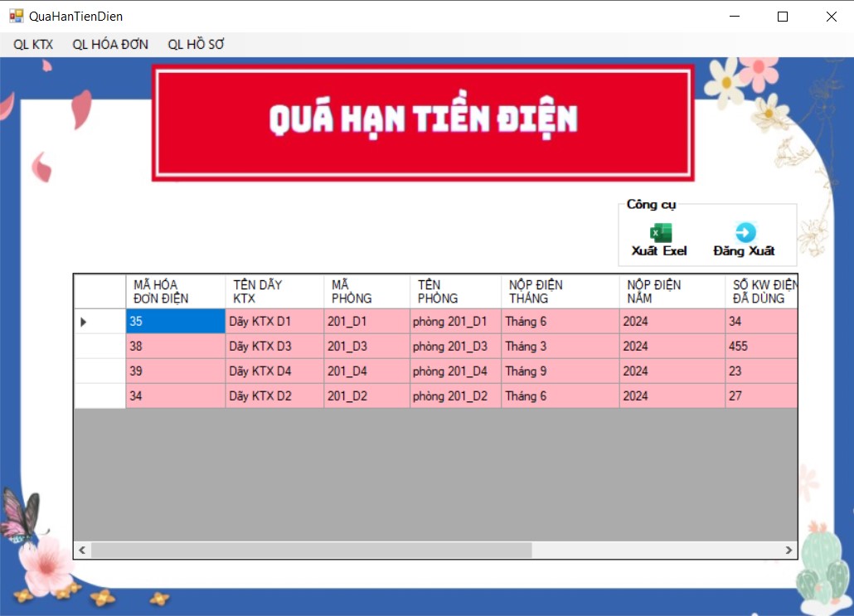Click kW value 34 in first row
854x616 pixels.
pyautogui.click(x=761, y=322)
